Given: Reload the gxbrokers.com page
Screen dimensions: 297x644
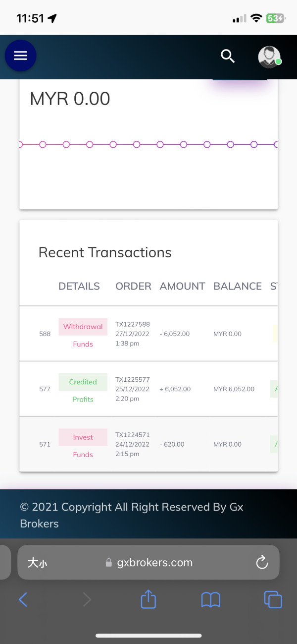Looking at the screenshot, I should 261,562.
